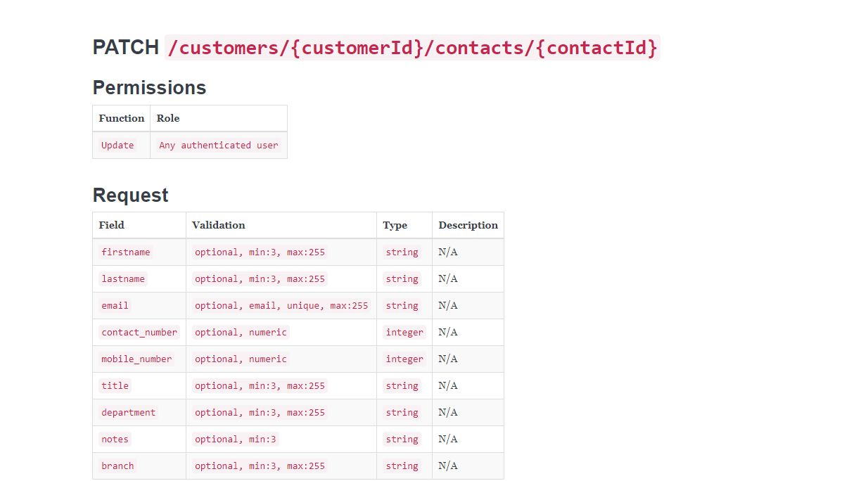Click the Validation column header
Screen dimensions: 868x481
219,226
